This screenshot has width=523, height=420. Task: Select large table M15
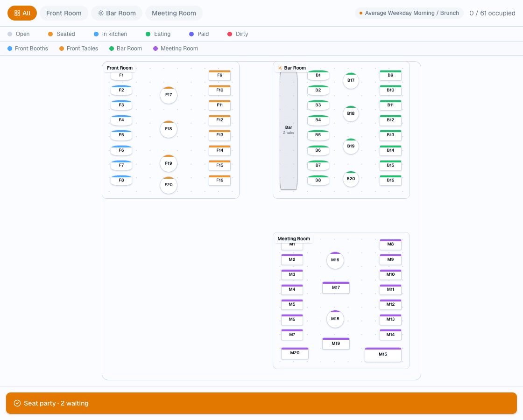click(x=383, y=355)
